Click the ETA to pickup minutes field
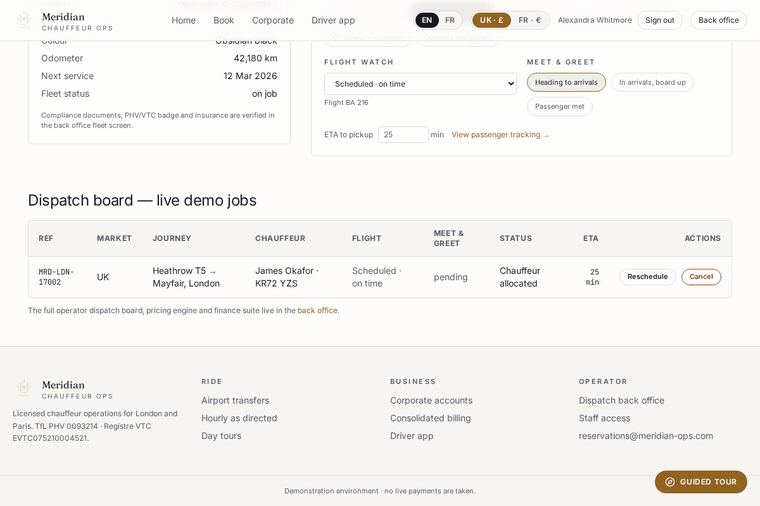Viewport: 760px width, 506px height. pos(403,135)
